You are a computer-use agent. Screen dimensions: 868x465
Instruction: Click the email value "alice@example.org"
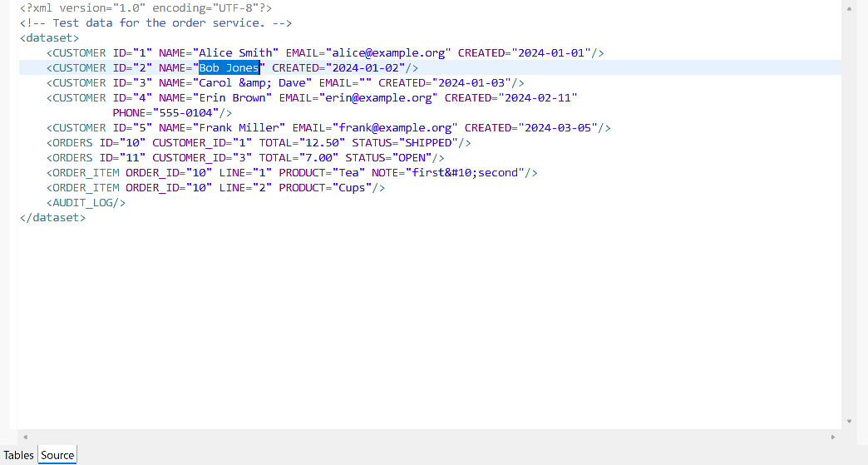click(x=388, y=52)
